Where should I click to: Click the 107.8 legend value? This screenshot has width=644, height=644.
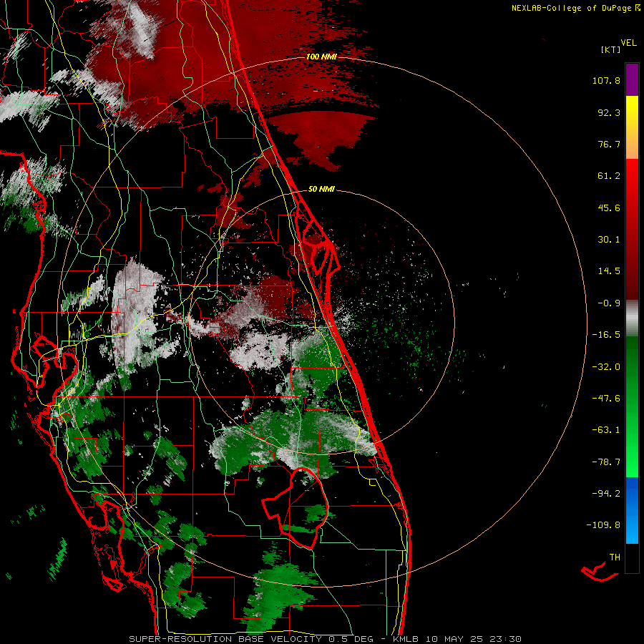coord(606,80)
